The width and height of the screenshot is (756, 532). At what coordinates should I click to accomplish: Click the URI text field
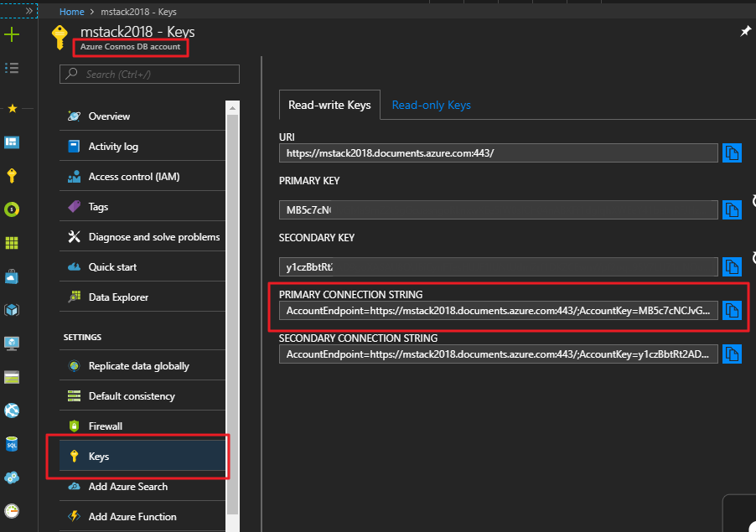[499, 153]
